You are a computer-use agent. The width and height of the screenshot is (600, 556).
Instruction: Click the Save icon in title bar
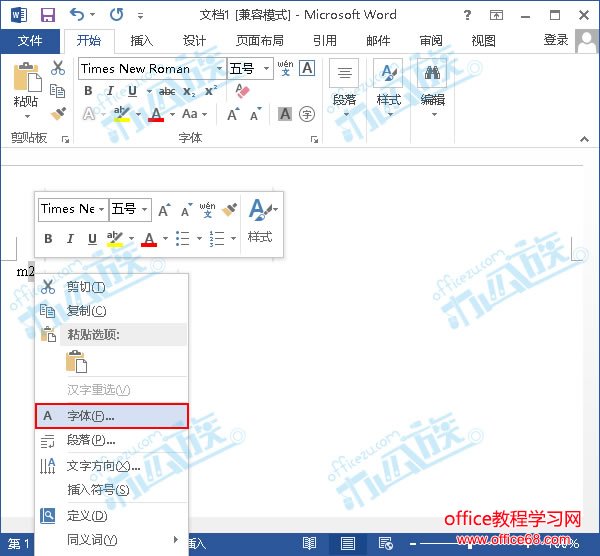(x=48, y=15)
